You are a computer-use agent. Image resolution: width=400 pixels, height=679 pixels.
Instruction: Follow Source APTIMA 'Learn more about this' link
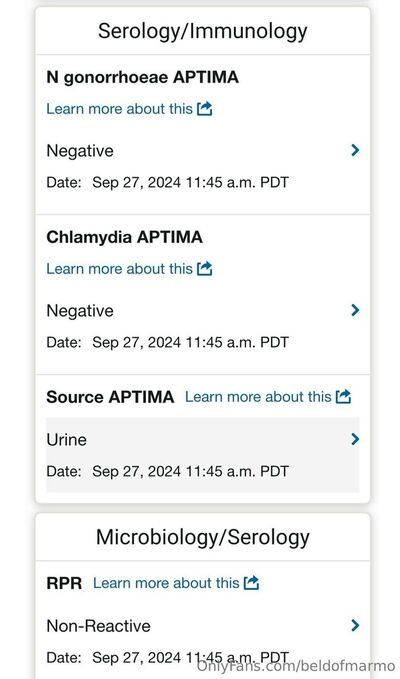(x=258, y=397)
